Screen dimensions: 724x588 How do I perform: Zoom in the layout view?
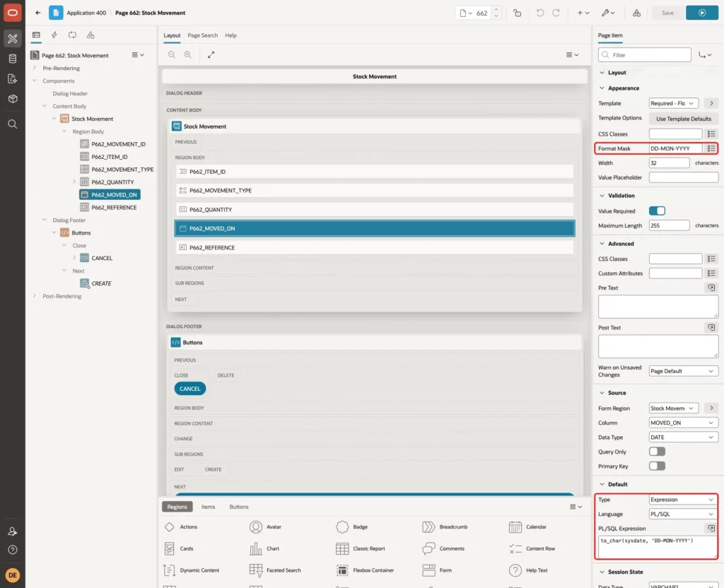188,55
